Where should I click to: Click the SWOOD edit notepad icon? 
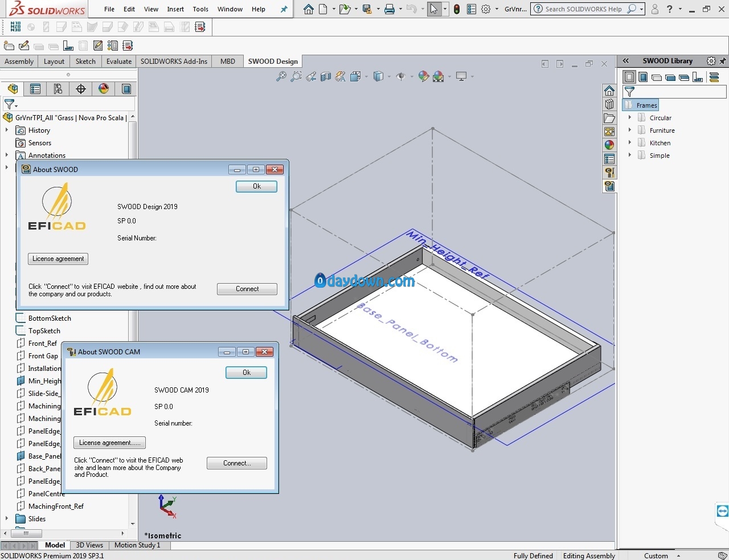click(x=98, y=46)
